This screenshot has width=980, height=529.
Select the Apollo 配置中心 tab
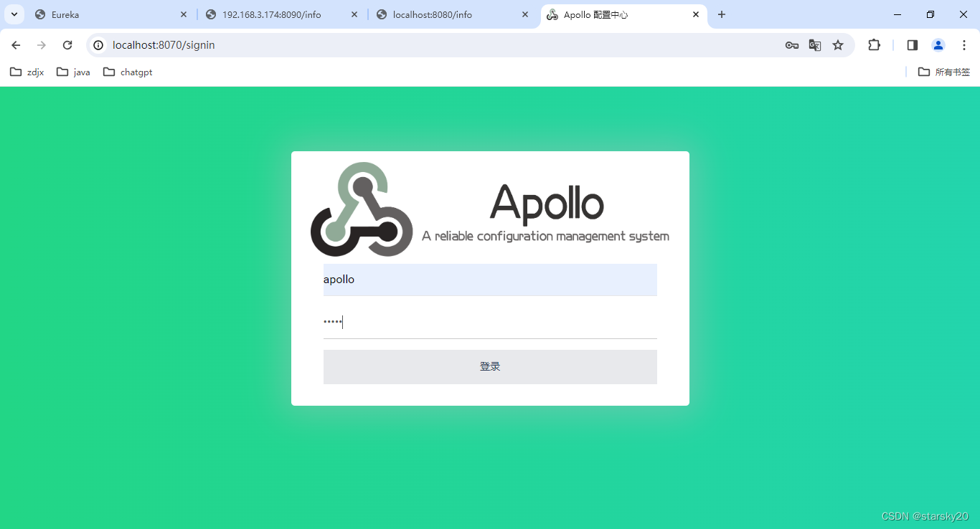[x=623, y=14]
